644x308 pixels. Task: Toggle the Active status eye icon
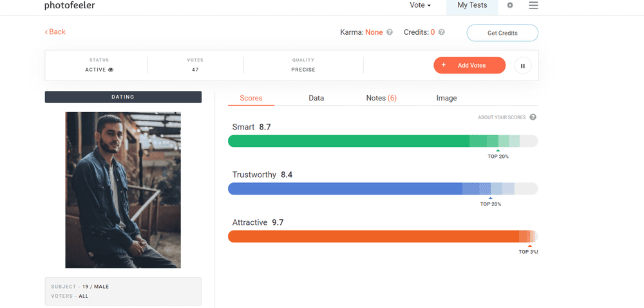[x=111, y=70]
